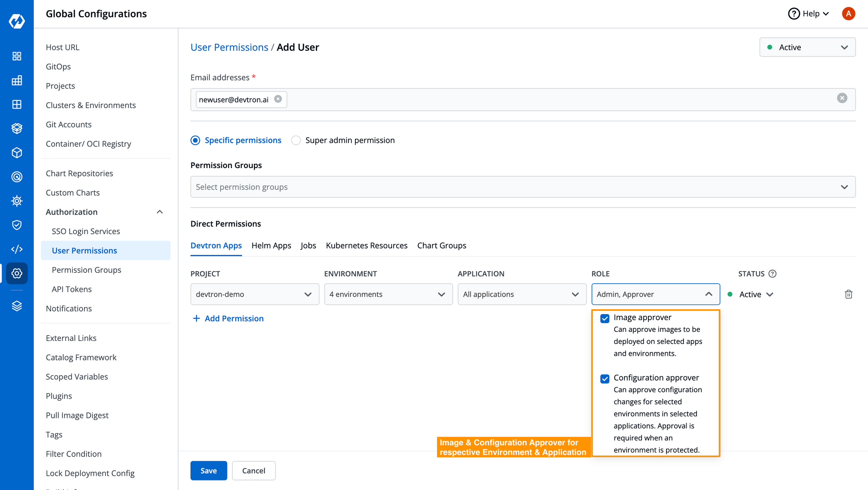The height and width of the screenshot is (490, 868).
Task: Clear all email addresses with the field's X icon
Action: (842, 98)
